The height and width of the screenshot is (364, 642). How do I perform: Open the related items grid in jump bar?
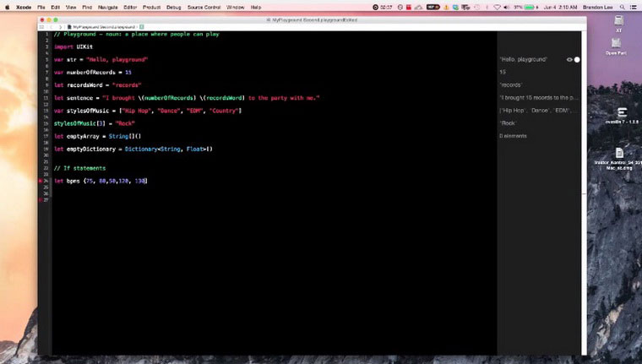(x=41, y=27)
